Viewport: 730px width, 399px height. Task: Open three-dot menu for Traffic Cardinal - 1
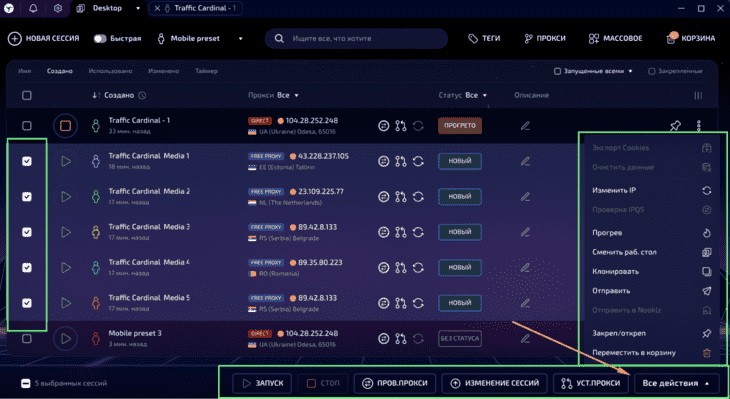[699, 126]
